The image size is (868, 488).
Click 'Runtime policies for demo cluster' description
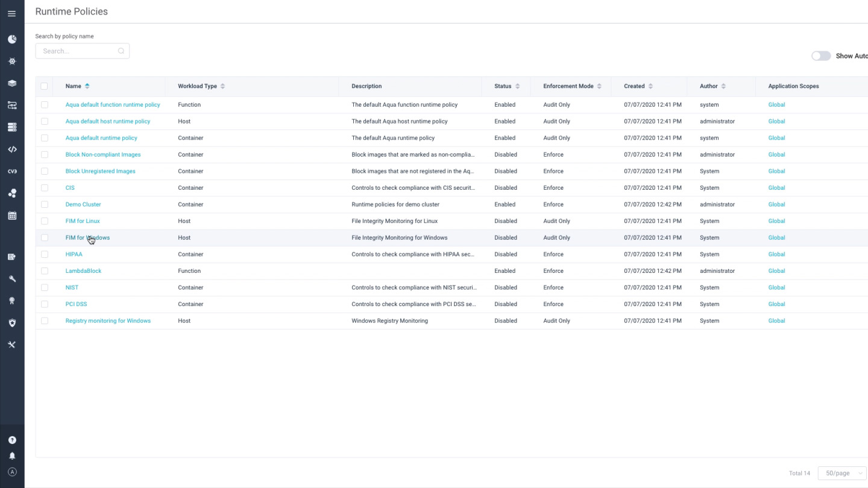click(x=395, y=204)
